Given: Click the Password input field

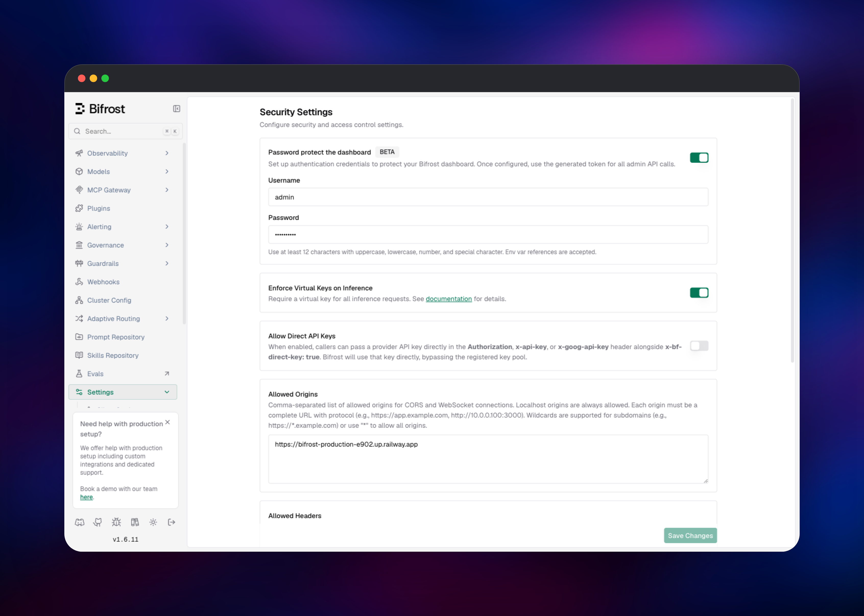Looking at the screenshot, I should pos(488,235).
